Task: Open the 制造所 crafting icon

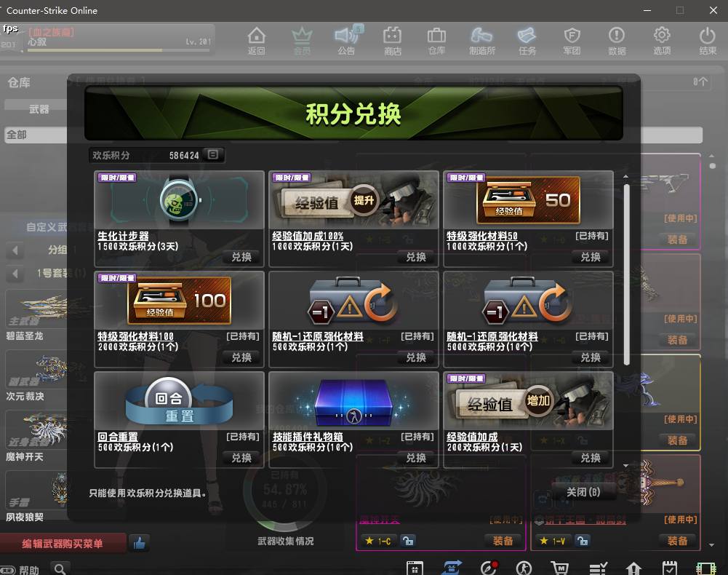Action: click(482, 41)
